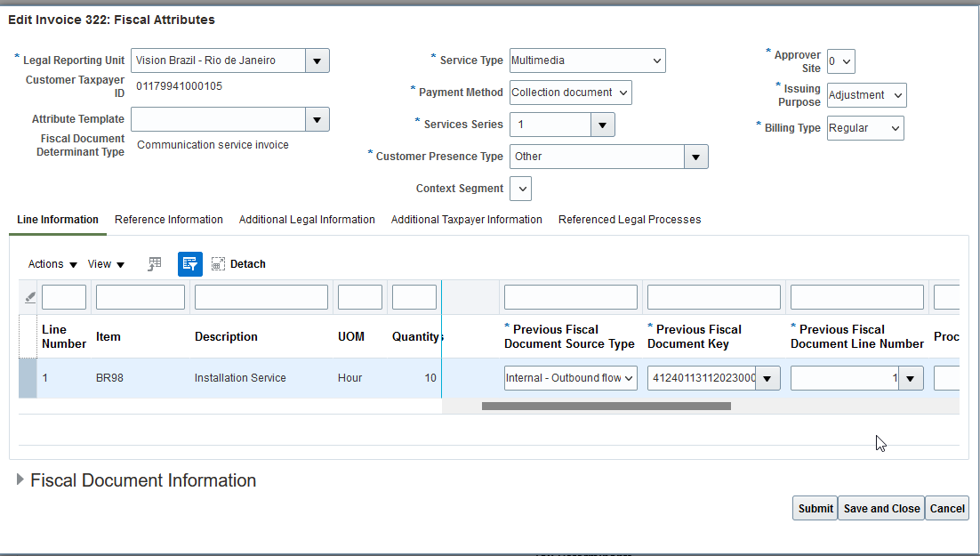Toggle the Query By Example filter

[189, 263]
